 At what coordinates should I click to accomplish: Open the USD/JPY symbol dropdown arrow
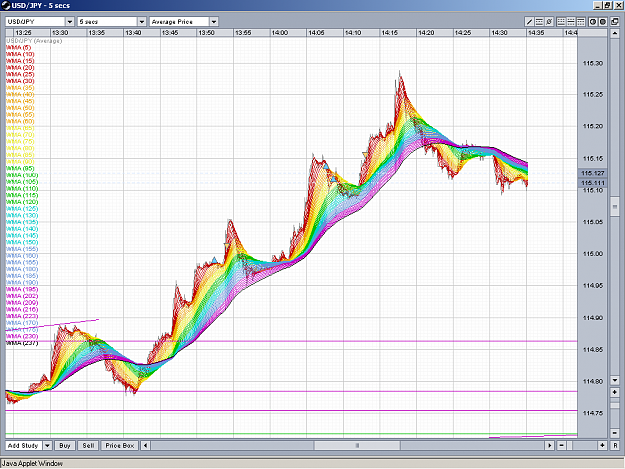pos(70,22)
